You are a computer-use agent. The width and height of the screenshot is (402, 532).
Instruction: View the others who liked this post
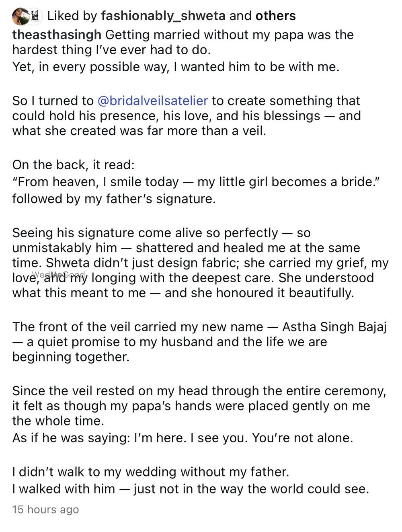coord(275,16)
